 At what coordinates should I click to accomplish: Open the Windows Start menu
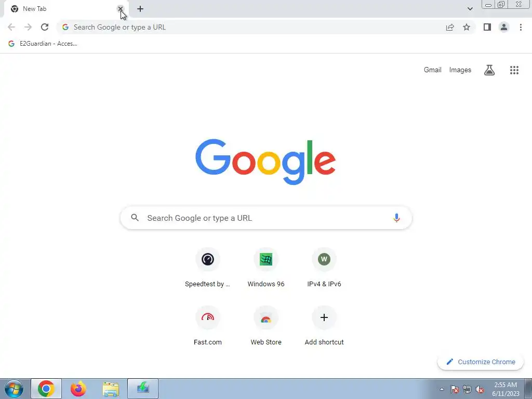click(14, 389)
